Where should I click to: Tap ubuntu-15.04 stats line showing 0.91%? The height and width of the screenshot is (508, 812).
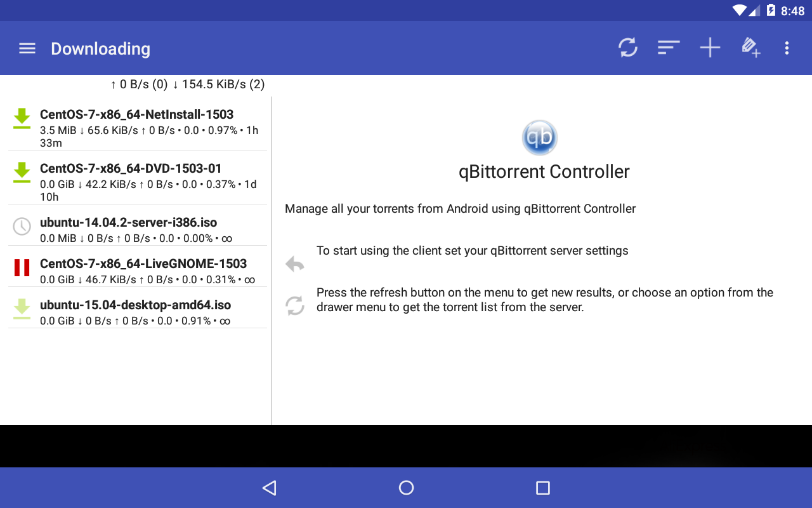click(135, 321)
